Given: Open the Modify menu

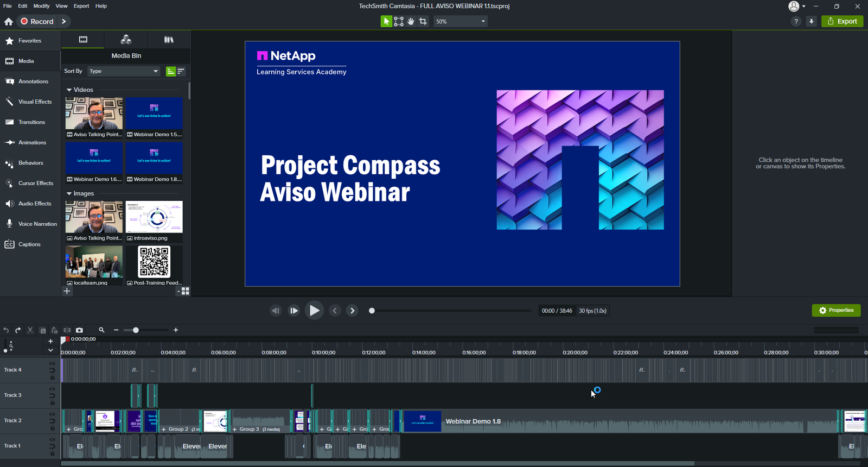Looking at the screenshot, I should [x=41, y=6].
